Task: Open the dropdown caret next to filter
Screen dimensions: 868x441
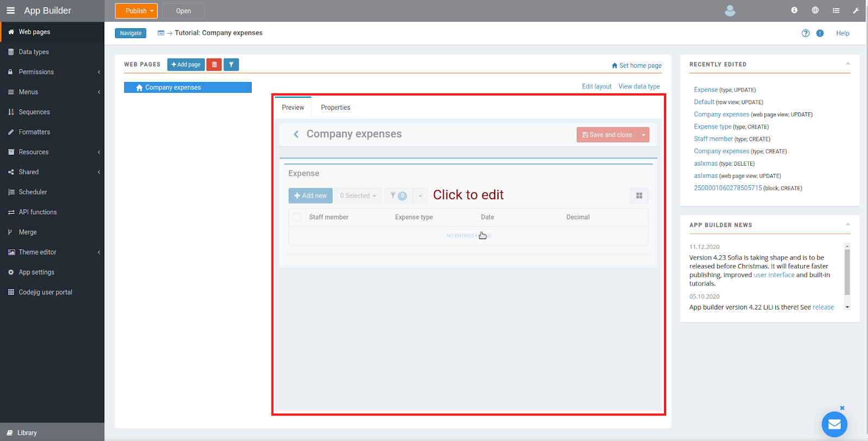Action: [x=420, y=196]
